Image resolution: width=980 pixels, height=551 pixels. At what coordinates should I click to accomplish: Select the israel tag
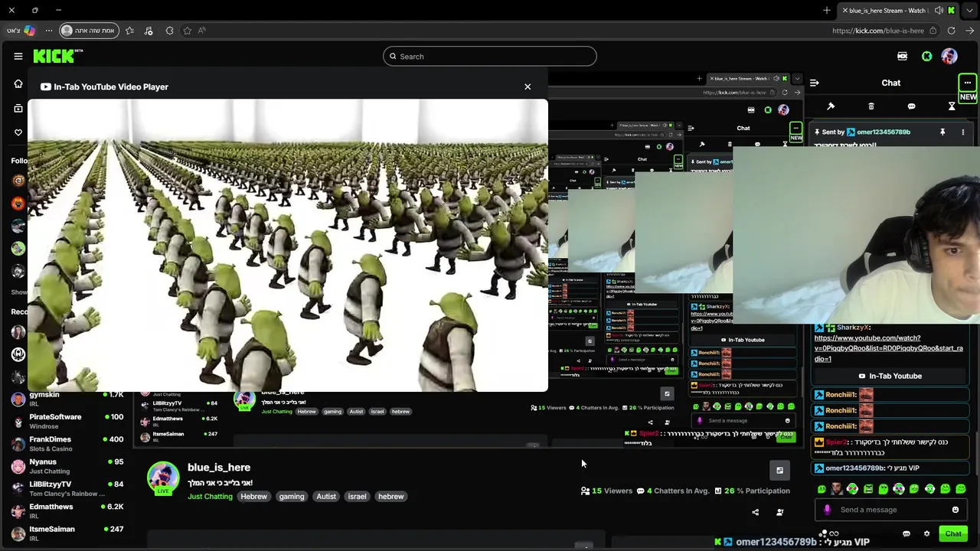[x=357, y=497]
